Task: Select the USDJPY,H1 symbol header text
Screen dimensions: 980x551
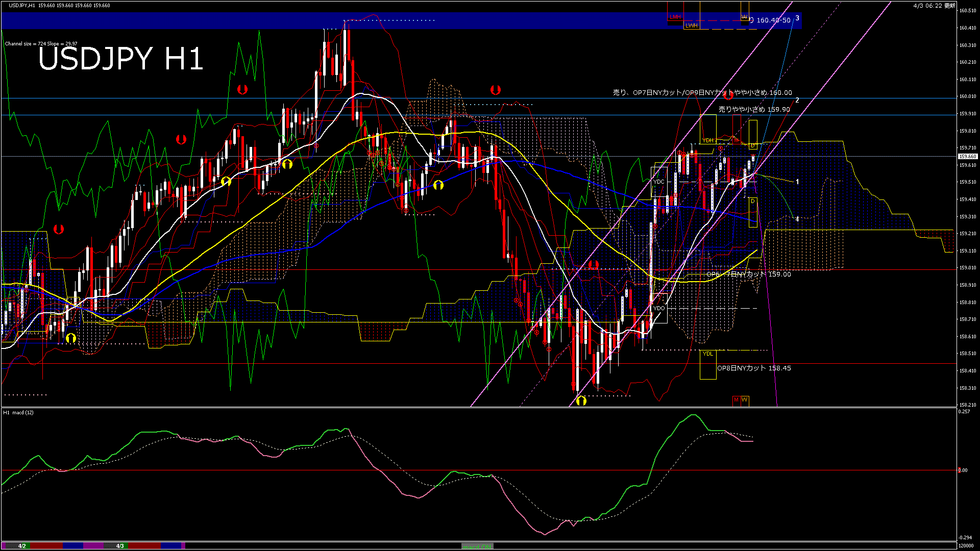Action: [x=22, y=6]
